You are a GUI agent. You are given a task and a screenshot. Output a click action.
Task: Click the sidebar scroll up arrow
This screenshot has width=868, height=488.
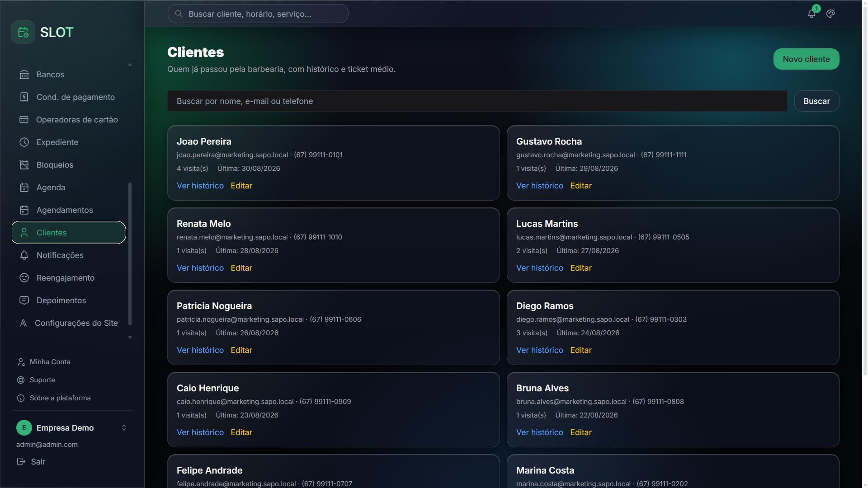[x=130, y=65]
